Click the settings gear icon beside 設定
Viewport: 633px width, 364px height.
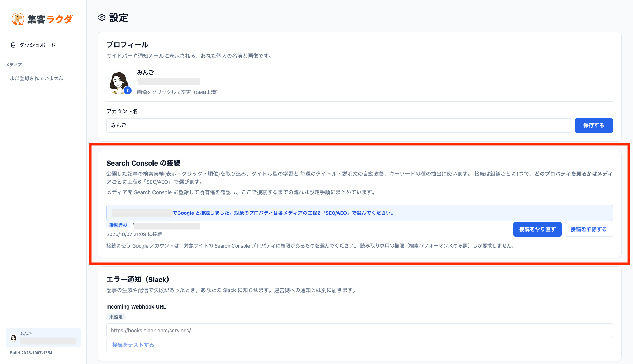[x=102, y=17]
